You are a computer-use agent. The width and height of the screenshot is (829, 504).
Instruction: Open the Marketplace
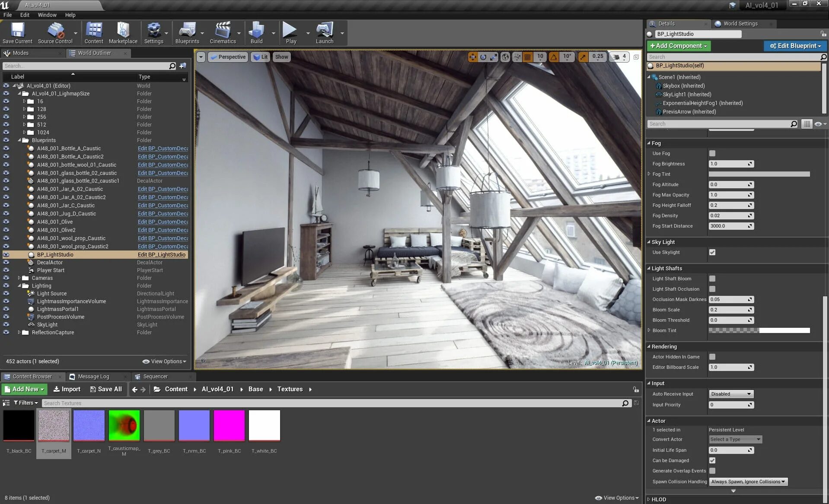pos(123,30)
